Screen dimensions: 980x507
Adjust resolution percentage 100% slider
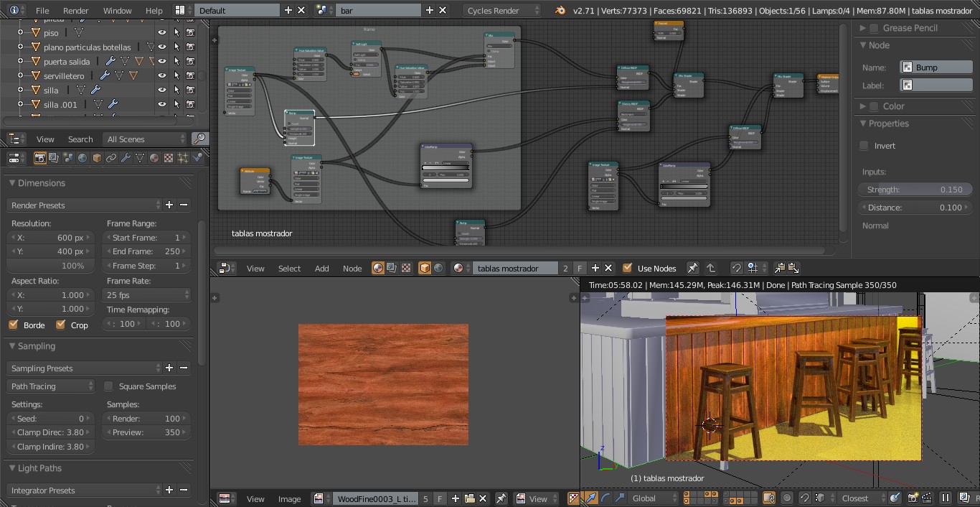pyautogui.click(x=51, y=266)
